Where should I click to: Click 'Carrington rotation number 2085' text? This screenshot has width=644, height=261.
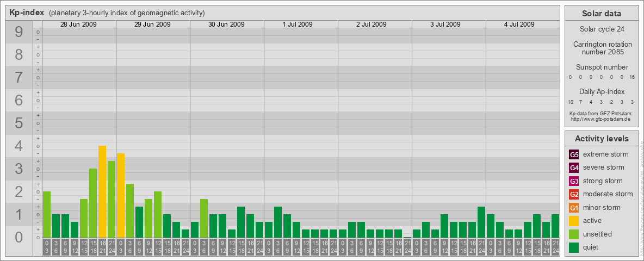click(603, 48)
